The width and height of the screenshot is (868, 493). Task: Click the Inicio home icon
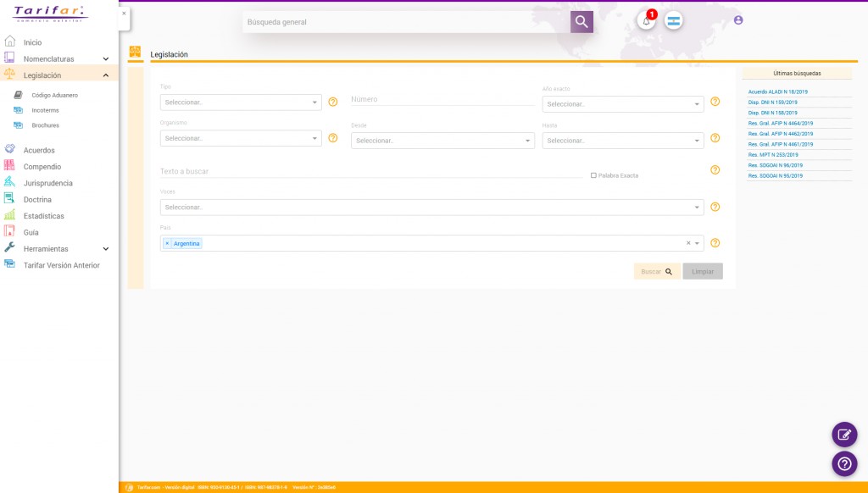coord(9,42)
